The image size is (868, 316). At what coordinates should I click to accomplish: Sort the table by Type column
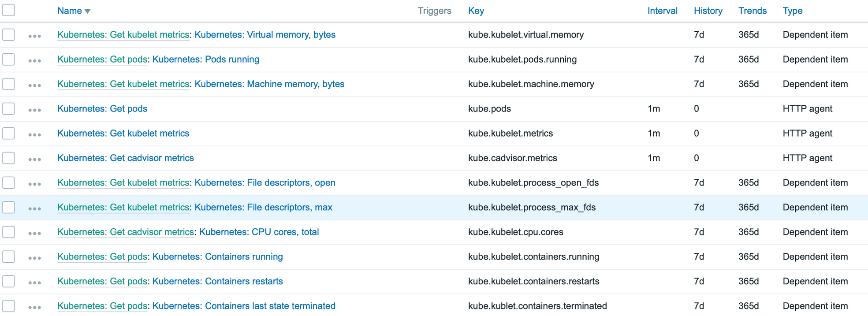tap(793, 11)
